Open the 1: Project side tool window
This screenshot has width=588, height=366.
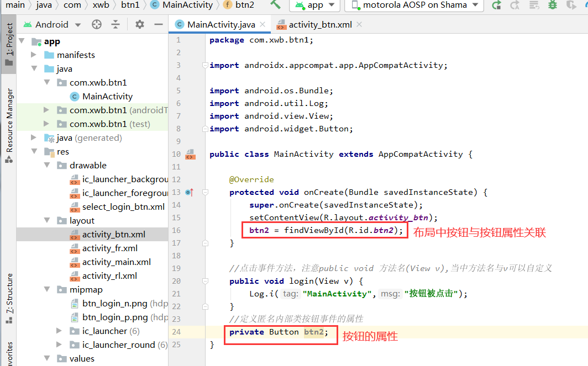point(9,43)
